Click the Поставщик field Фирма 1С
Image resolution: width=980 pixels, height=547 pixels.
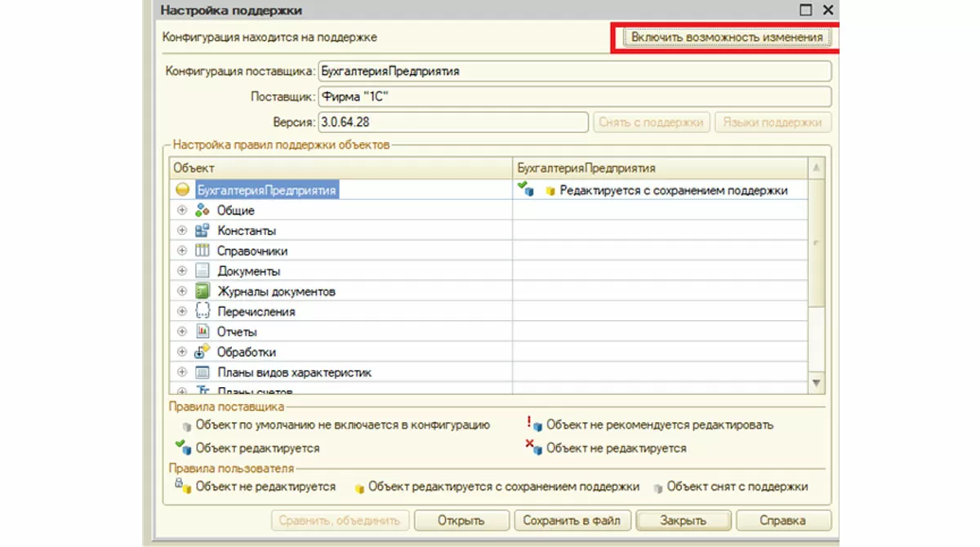tap(575, 96)
